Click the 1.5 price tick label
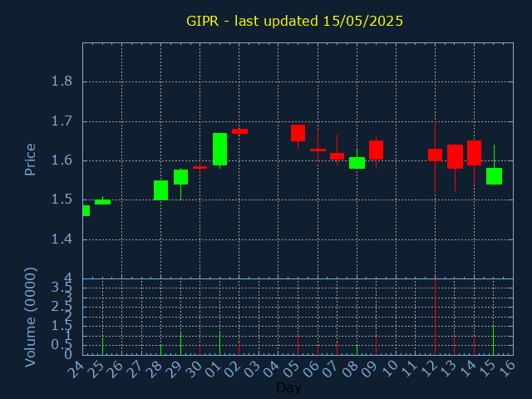 point(62,199)
